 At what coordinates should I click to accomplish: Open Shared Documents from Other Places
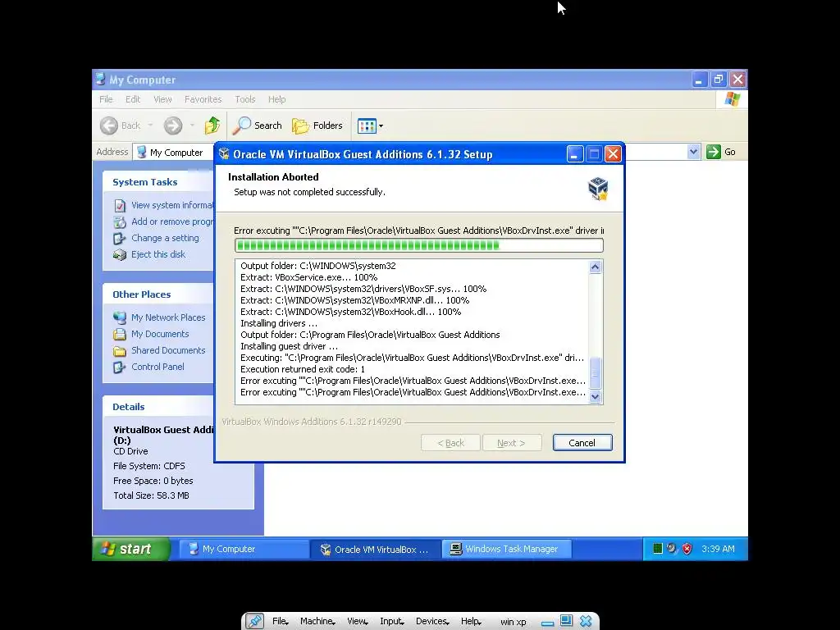(159, 350)
